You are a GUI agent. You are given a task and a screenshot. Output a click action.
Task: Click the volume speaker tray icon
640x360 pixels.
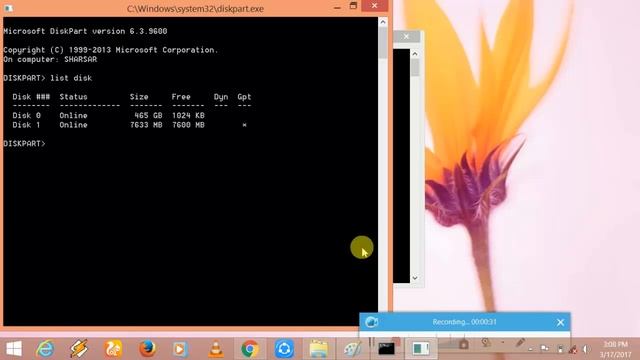(x=587, y=349)
